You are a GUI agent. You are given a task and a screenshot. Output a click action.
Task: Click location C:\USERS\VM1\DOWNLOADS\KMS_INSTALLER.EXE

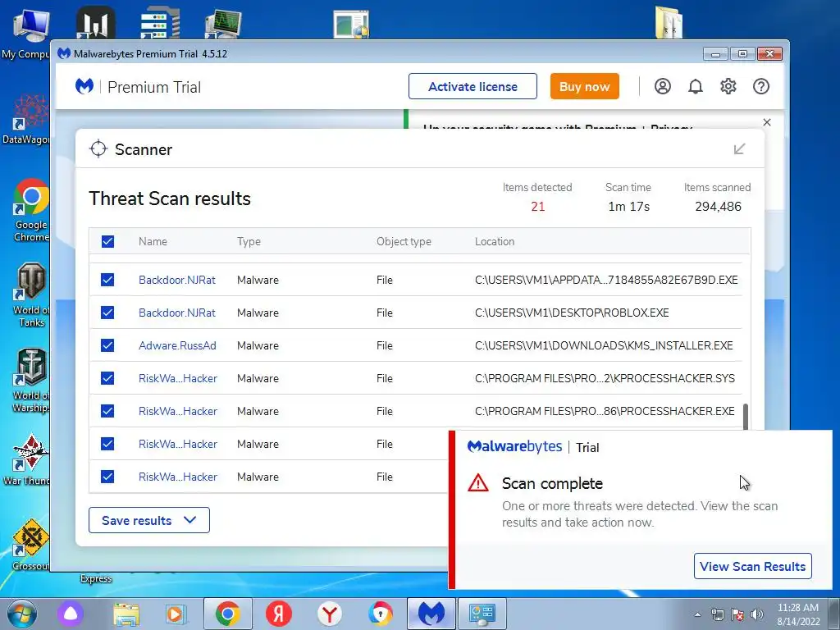click(604, 345)
